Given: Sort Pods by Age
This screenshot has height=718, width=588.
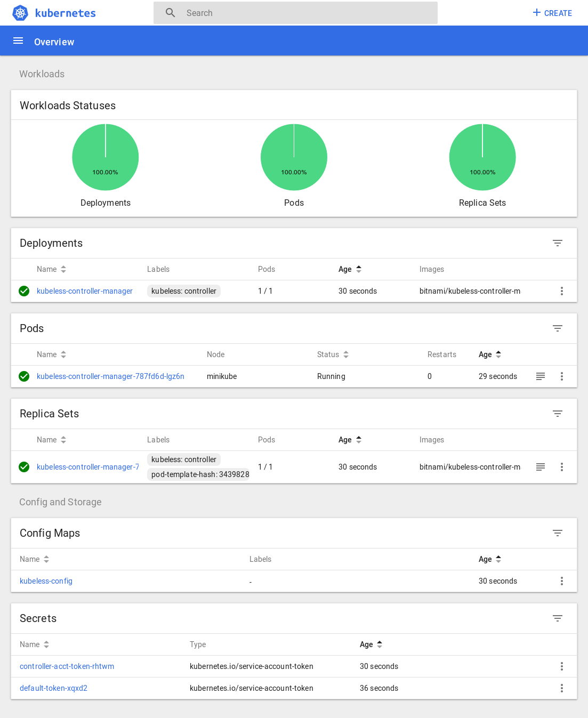Looking at the screenshot, I should pyautogui.click(x=490, y=354).
